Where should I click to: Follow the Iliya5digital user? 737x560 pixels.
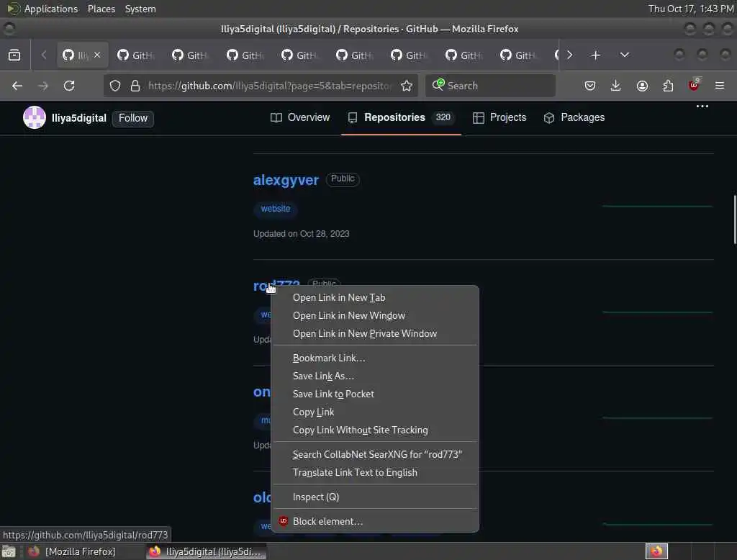[x=133, y=118]
